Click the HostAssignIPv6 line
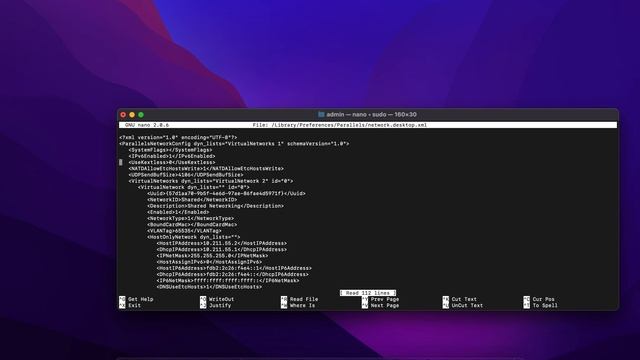640x360 pixels. pyautogui.click(x=209, y=262)
